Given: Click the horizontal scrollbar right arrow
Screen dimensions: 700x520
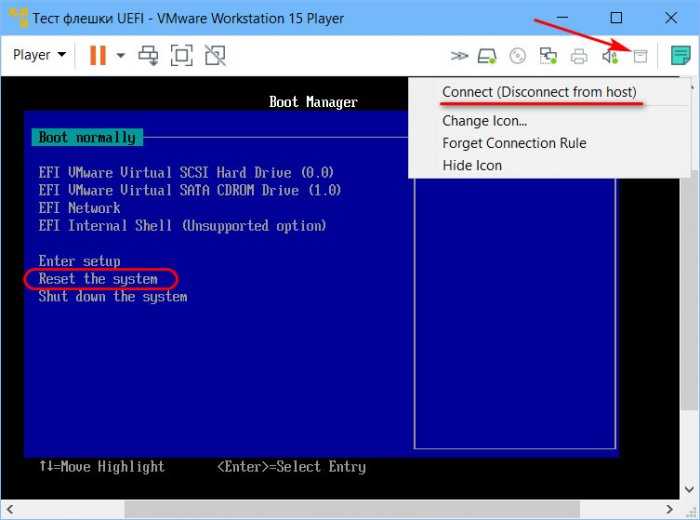Looking at the screenshot, I should coord(669,509).
